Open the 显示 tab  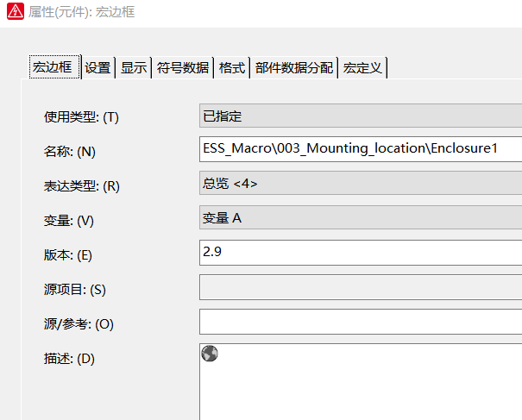point(134,68)
